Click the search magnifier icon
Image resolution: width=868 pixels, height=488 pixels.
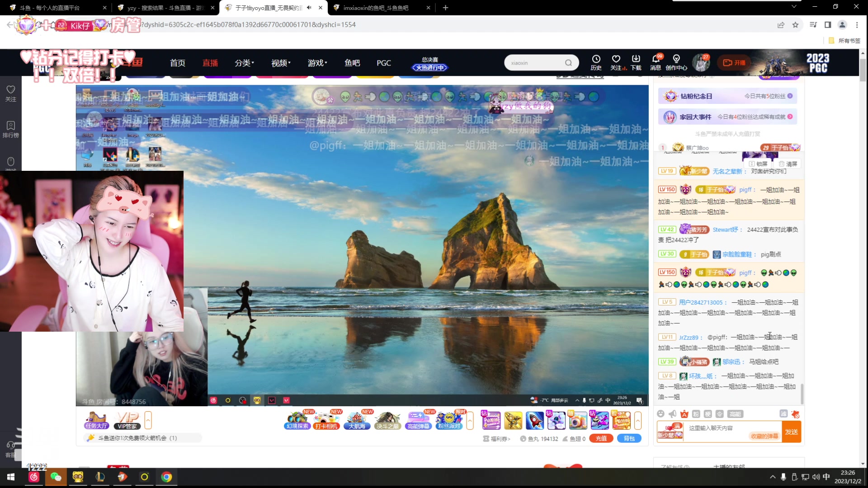coord(568,63)
